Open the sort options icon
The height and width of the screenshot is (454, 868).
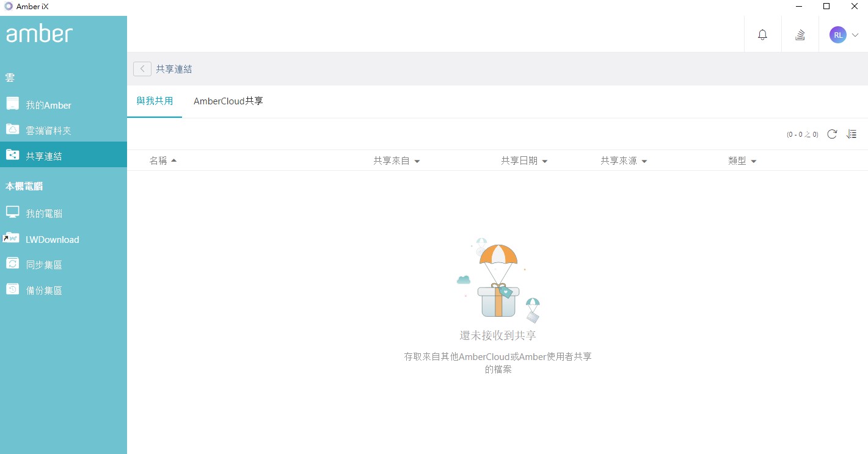(x=852, y=134)
